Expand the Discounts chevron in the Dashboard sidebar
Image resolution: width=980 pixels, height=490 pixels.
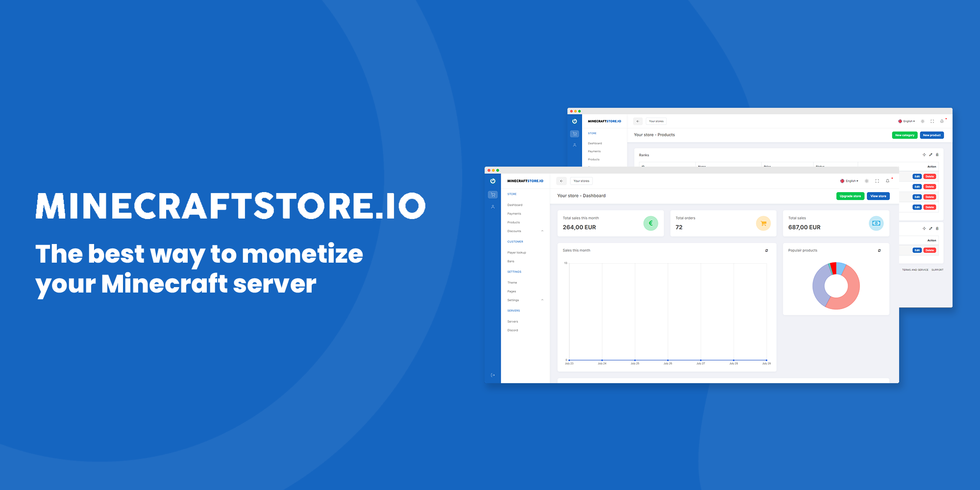point(542,231)
